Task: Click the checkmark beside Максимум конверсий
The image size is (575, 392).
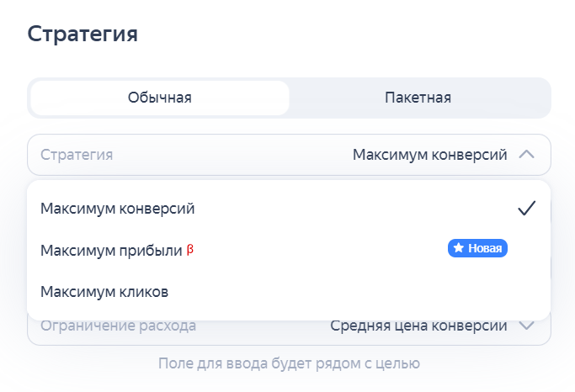Action: coord(527,208)
